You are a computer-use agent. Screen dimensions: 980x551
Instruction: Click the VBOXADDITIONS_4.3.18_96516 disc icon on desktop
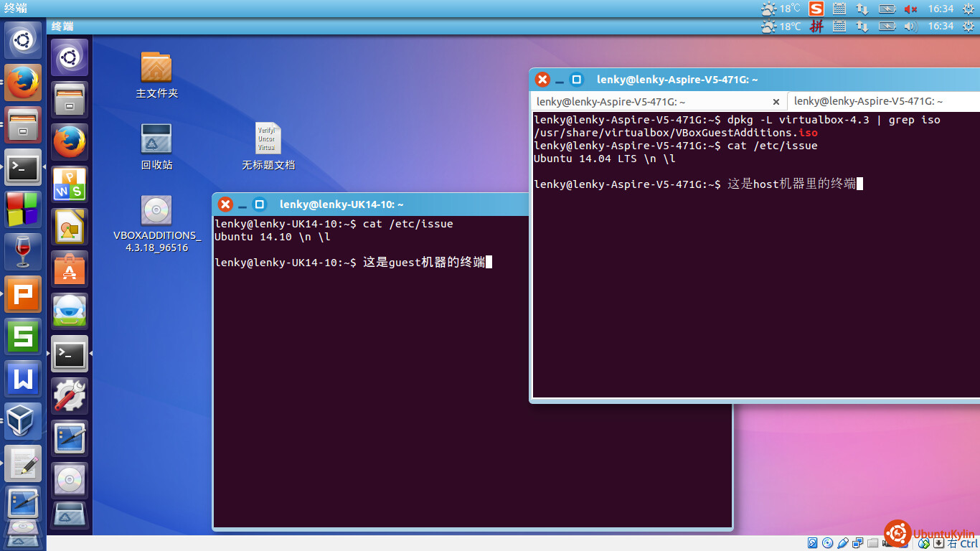click(156, 211)
